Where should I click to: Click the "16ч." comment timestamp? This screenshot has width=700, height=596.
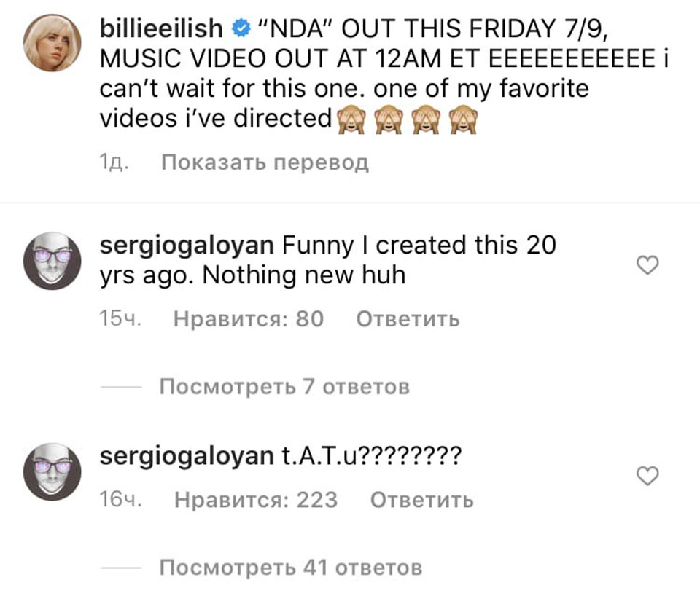click(120, 500)
